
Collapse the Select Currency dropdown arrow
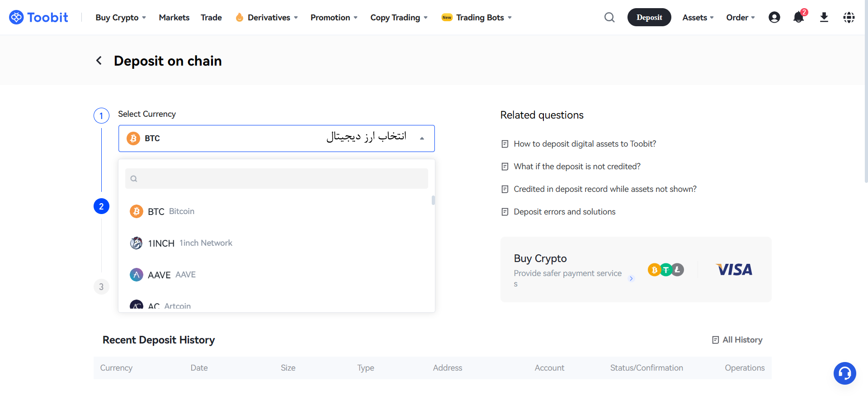click(422, 138)
